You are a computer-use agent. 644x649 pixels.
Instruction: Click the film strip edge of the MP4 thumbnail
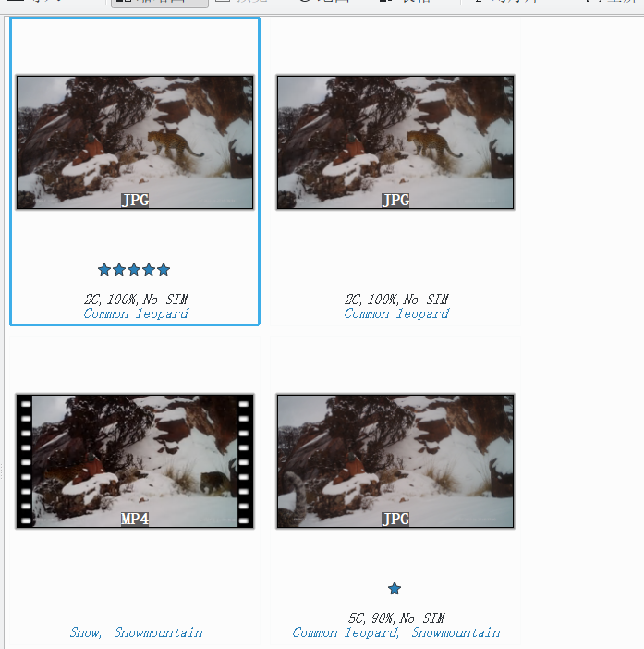[x=26, y=460]
